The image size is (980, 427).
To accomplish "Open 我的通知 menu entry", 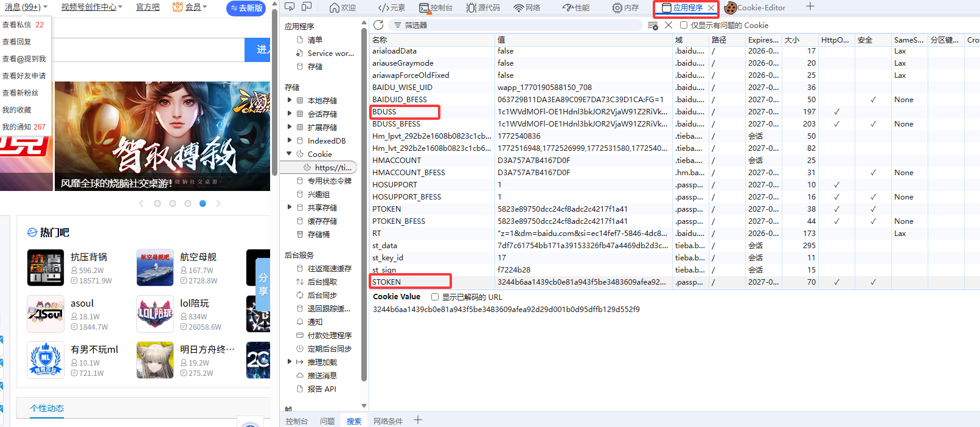I will tap(24, 127).
